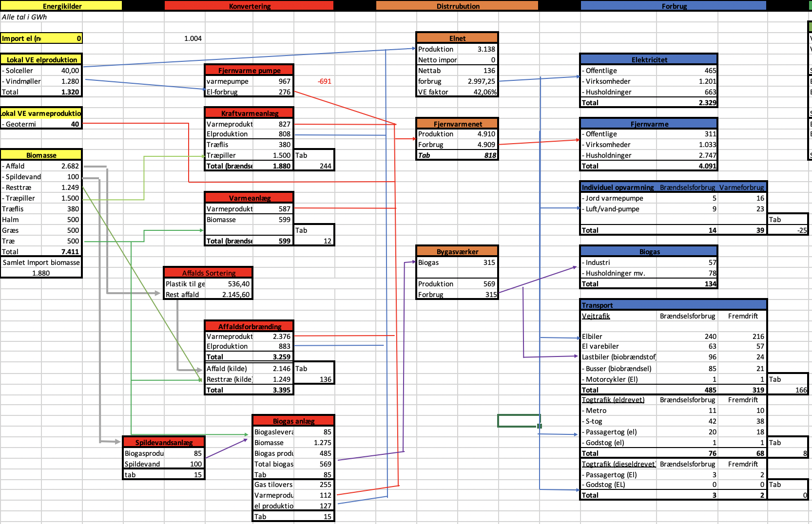Select 'Lokal VE elproduktion' header
This screenshot has width=812, height=524.
coord(41,59)
